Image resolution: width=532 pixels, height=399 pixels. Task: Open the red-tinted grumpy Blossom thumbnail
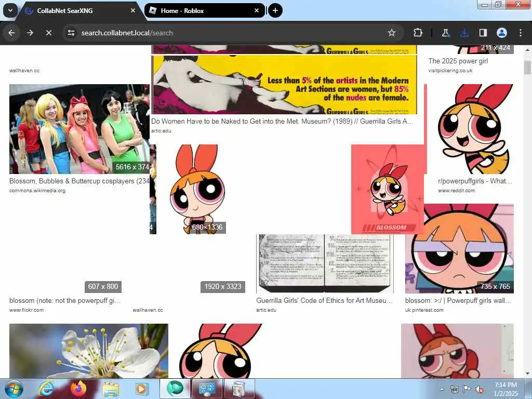[457, 351]
